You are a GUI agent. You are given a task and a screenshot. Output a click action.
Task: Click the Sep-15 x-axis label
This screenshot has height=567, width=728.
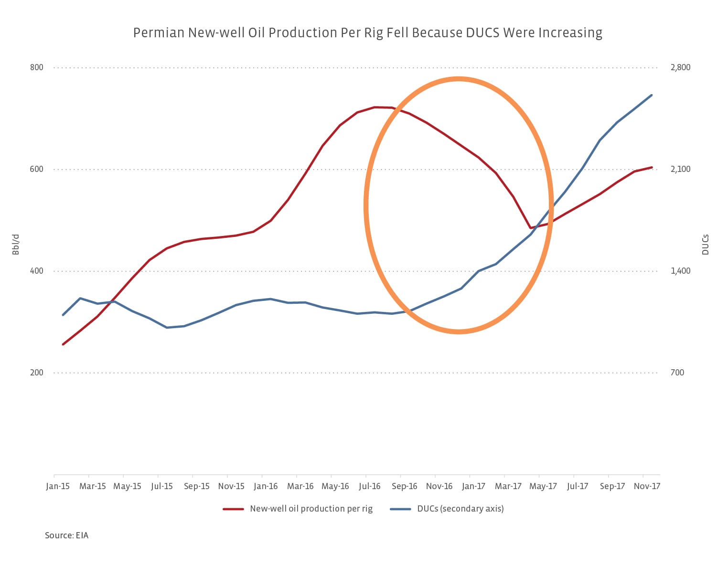point(196,486)
